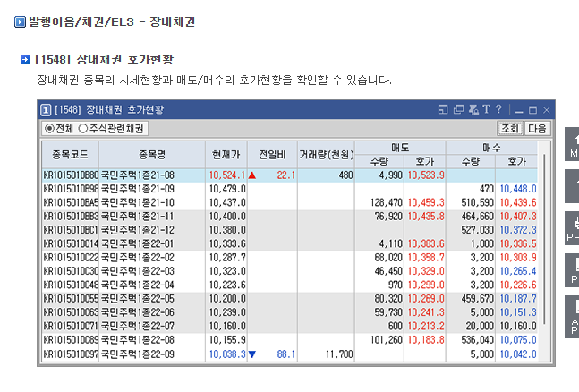Click the 조회 button
The image size is (579, 392).
[510, 129]
